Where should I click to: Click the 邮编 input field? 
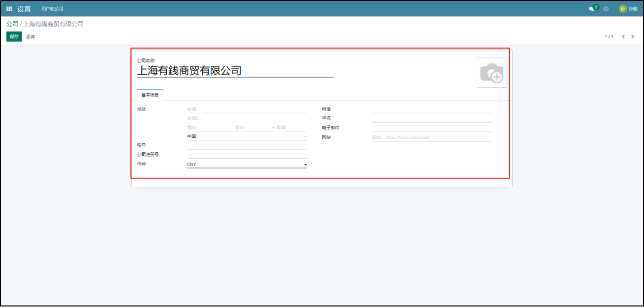pos(292,127)
